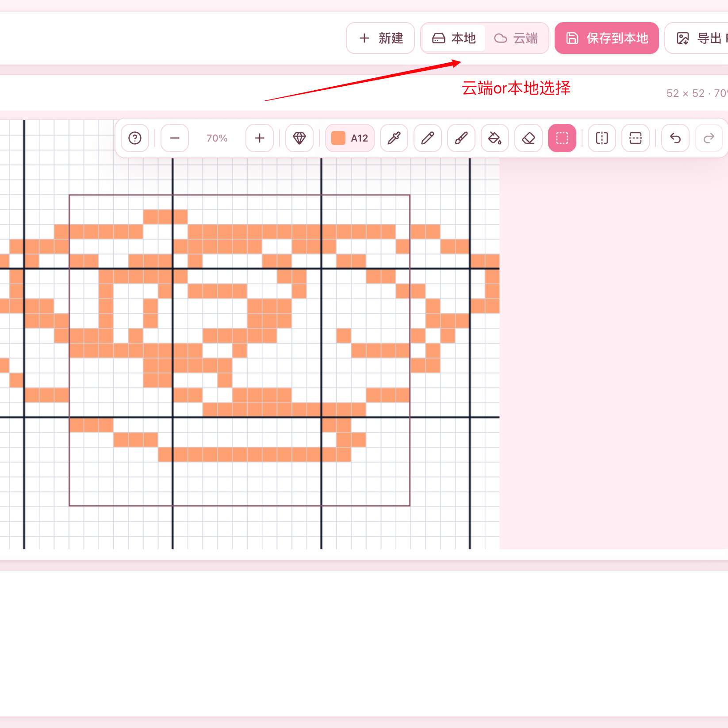
Task: Open the help question mark icon
Action: [135, 138]
